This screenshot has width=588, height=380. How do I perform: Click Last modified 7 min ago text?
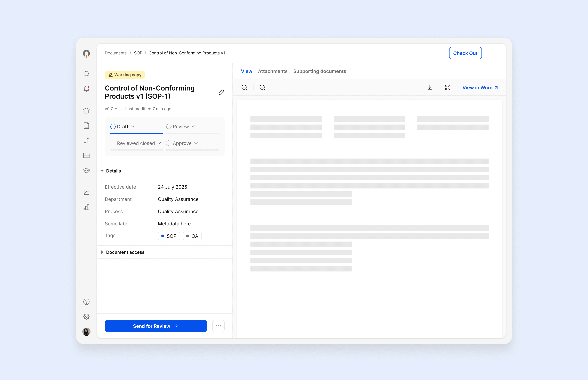point(148,109)
